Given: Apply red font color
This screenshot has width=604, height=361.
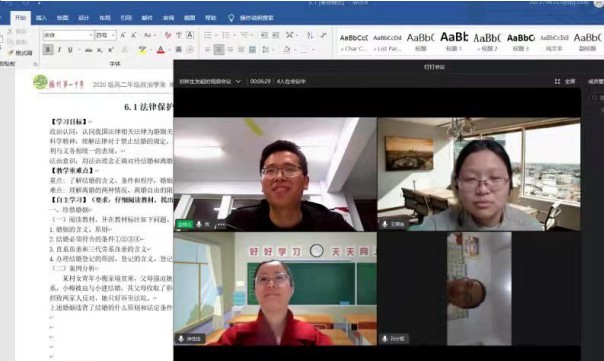Looking at the screenshot, I should (161, 50).
